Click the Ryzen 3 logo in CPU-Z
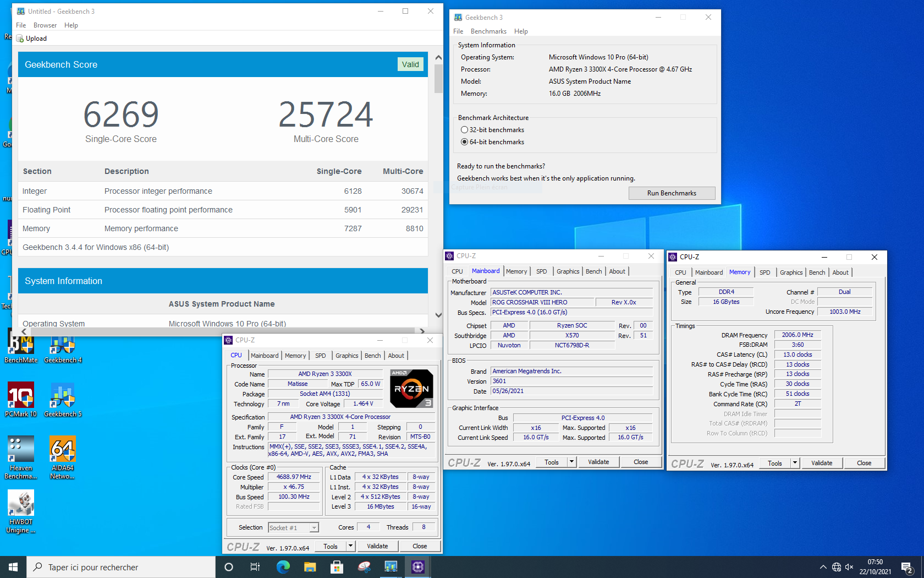 [411, 389]
